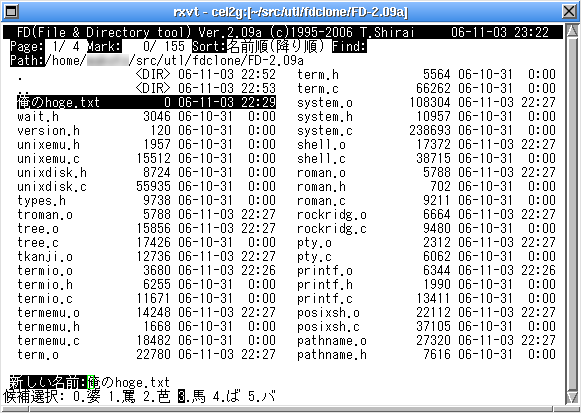Viewport: 581px width, 413px height.
Task: Select file term.h
Action: 318,75
